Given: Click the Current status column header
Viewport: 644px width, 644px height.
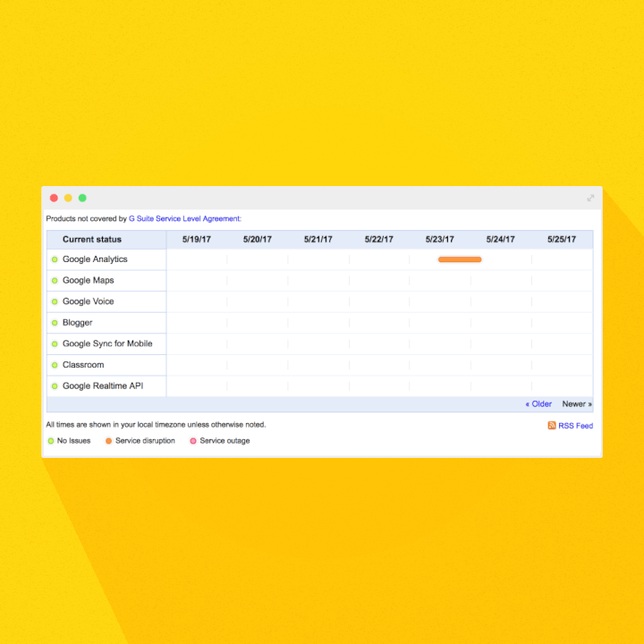Looking at the screenshot, I should pyautogui.click(x=92, y=240).
